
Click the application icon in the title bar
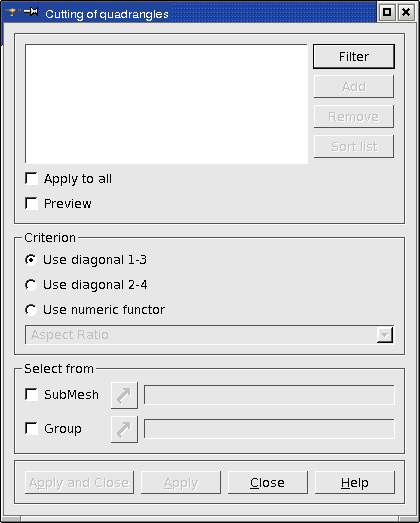(x=13, y=12)
